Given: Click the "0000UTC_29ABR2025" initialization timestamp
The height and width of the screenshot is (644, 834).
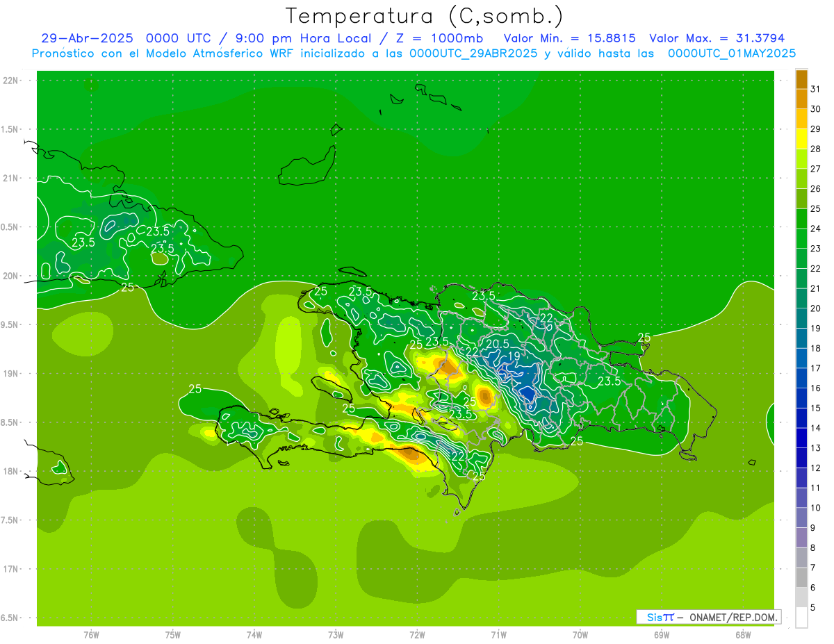Looking at the screenshot, I should (473, 53).
